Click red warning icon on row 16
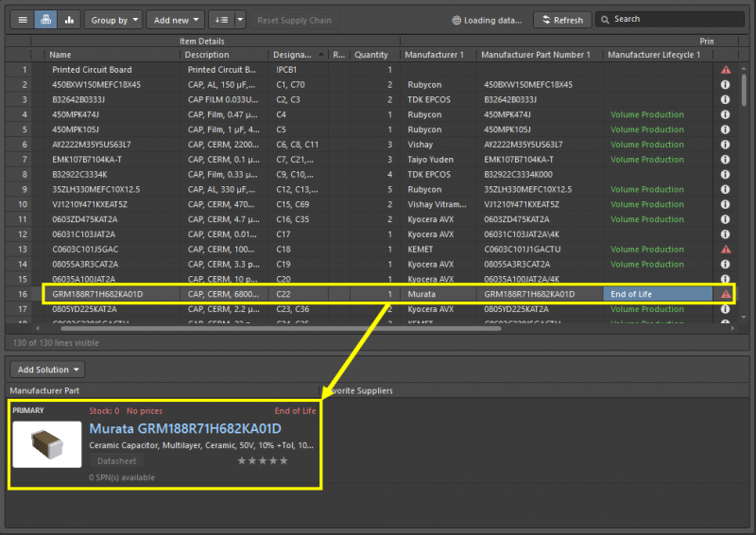Screen dimensions: 756x535 click(726, 294)
